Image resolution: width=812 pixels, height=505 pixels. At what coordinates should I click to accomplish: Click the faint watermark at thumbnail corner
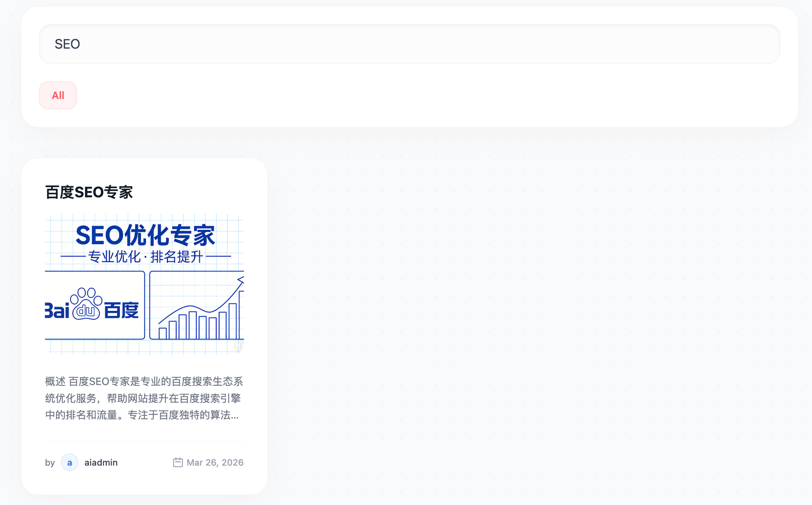(x=240, y=346)
